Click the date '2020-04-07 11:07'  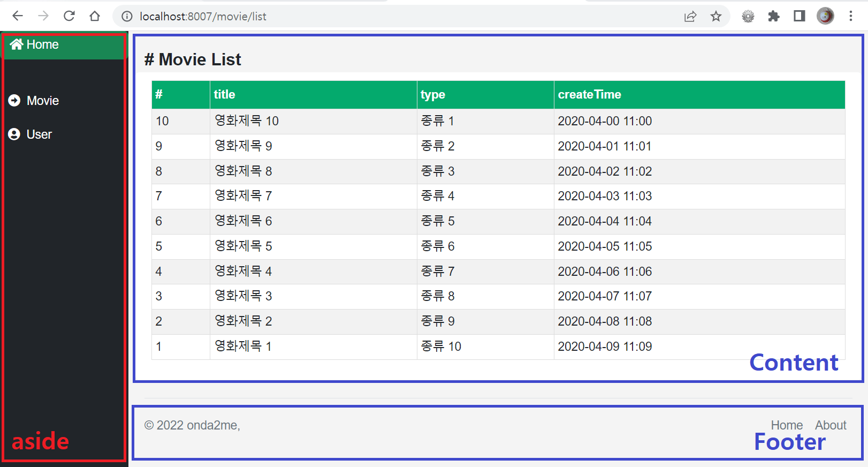(x=605, y=296)
